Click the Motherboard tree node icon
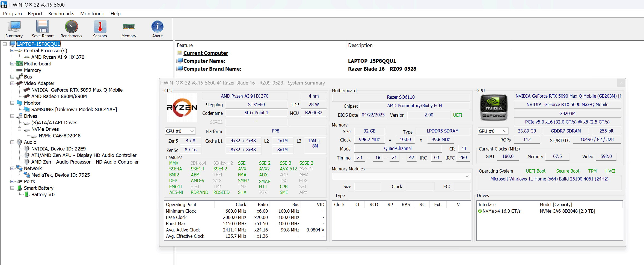 19,64
